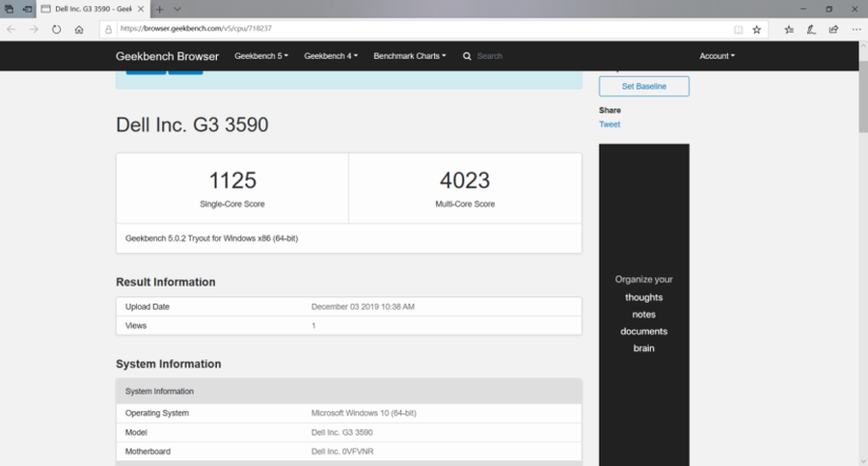
Task: Click the System Information section heading
Action: tap(168, 364)
